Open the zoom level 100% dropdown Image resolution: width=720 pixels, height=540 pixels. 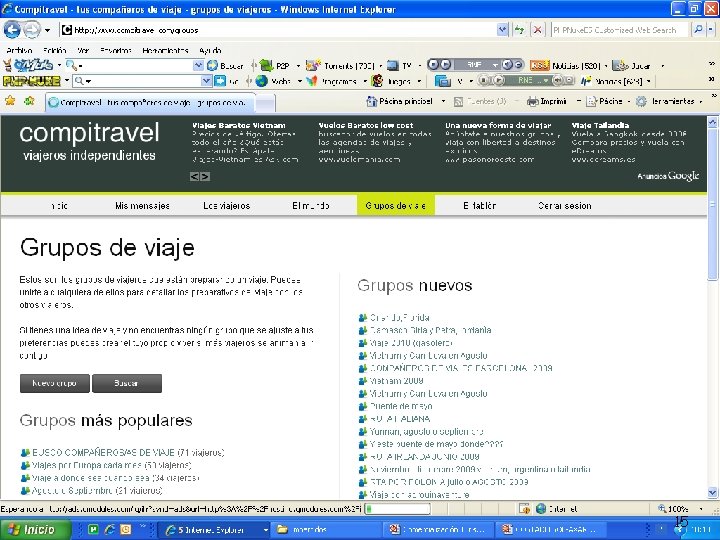701,509
